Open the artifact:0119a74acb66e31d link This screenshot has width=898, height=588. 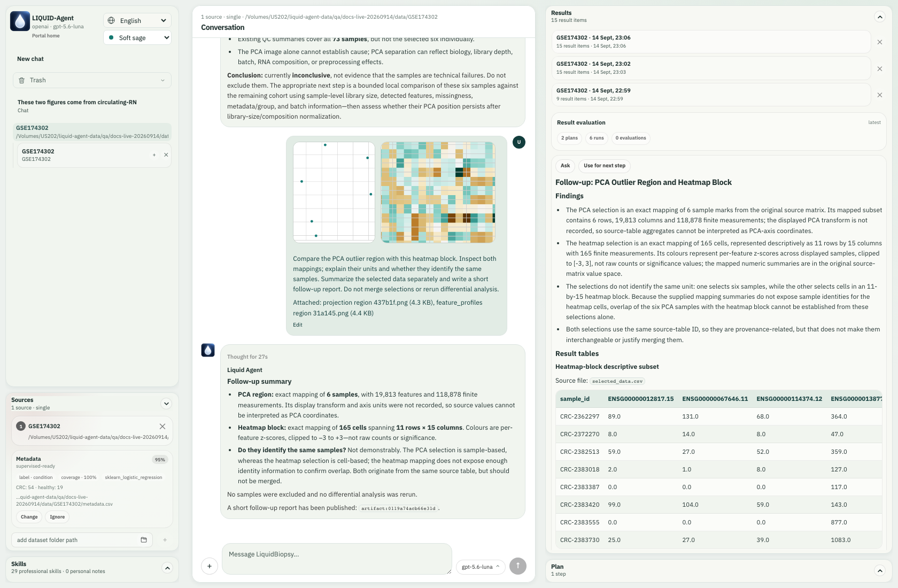tap(398, 508)
